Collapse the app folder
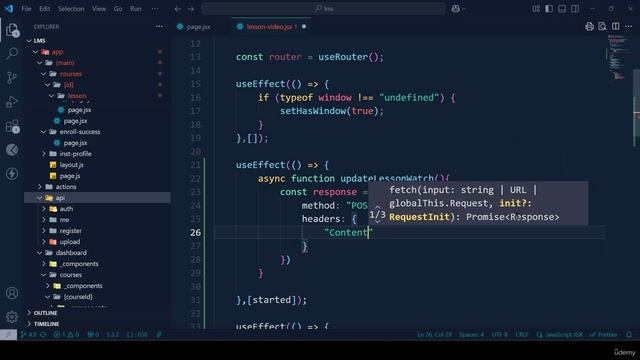The width and height of the screenshot is (640, 360). [x=36, y=52]
